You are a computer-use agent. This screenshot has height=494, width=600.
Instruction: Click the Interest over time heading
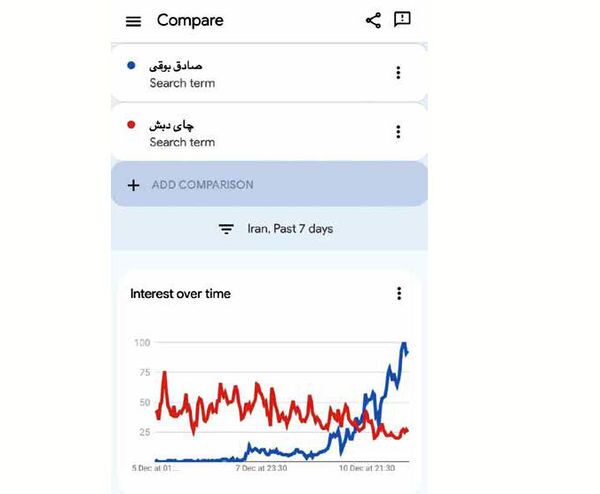point(180,294)
